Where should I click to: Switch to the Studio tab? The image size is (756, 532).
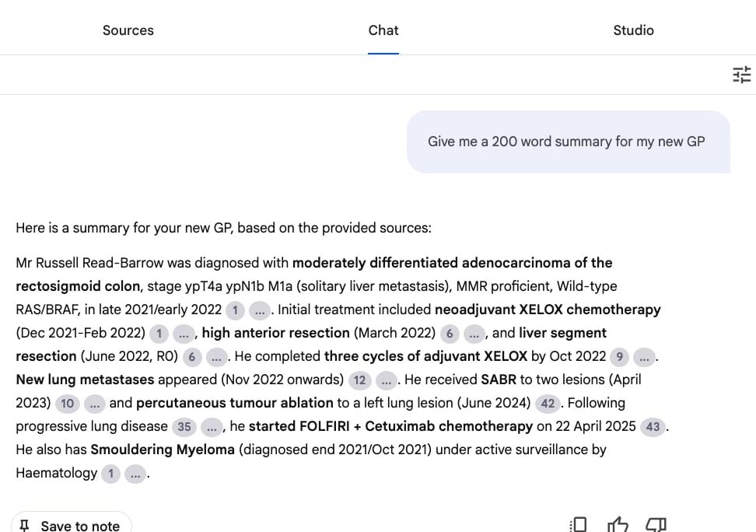click(633, 30)
